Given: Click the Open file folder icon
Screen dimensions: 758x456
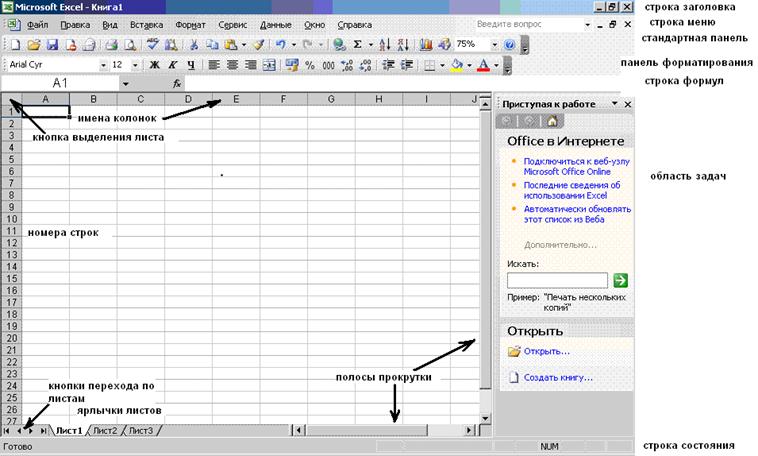Looking at the screenshot, I should [x=33, y=44].
